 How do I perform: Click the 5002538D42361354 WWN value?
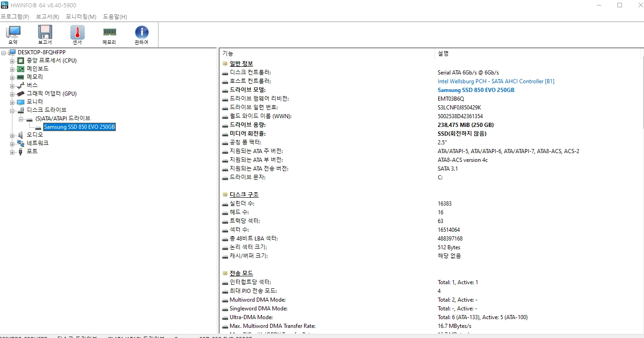click(x=460, y=116)
